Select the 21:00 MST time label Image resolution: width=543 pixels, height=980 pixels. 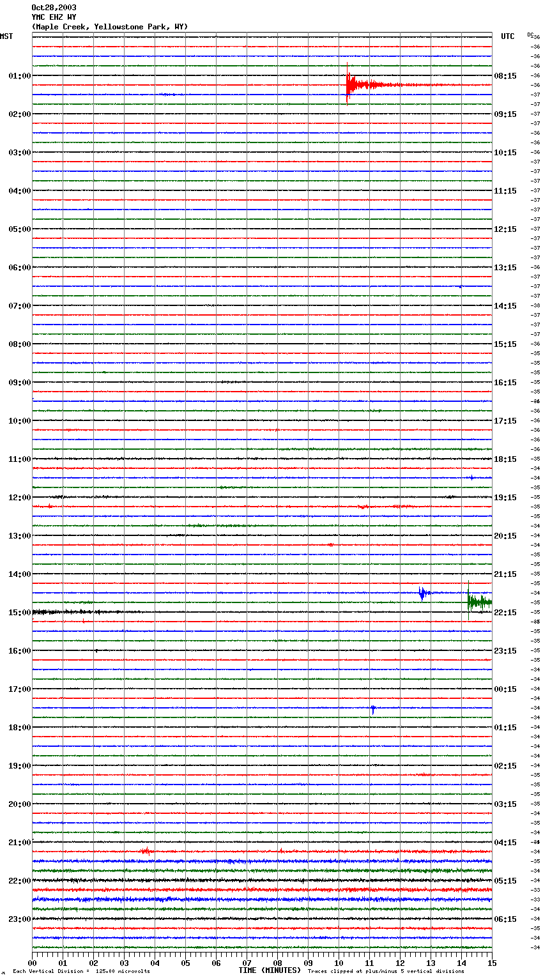tap(20, 843)
